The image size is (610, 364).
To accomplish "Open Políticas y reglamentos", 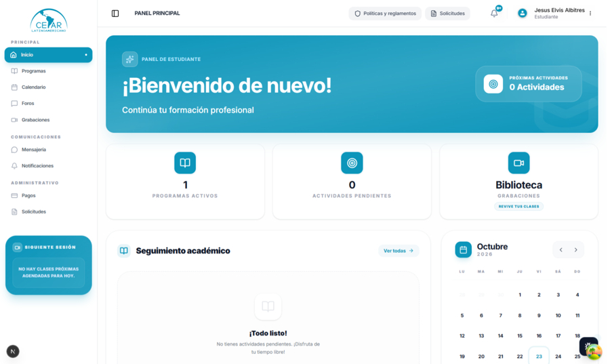I will pos(385,14).
